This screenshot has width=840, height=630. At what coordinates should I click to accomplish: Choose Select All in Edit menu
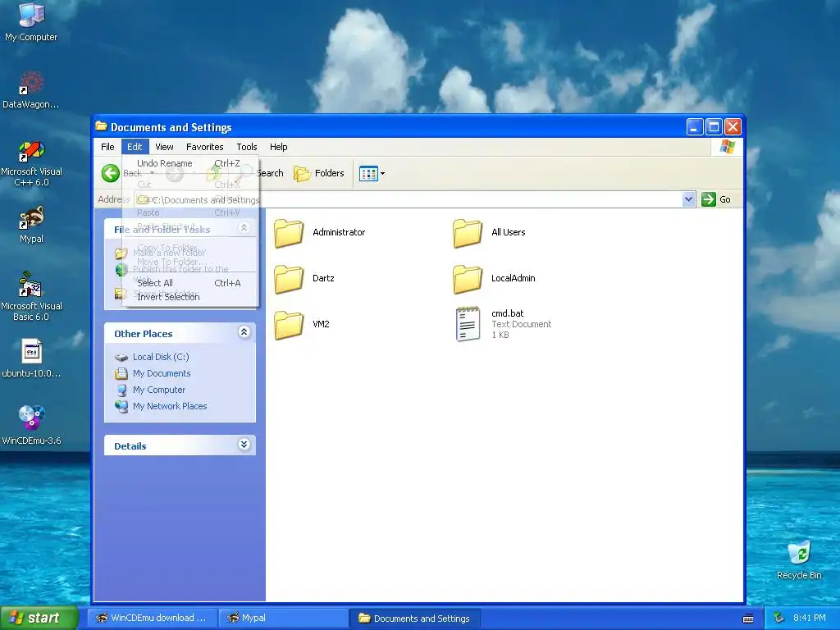click(190, 283)
